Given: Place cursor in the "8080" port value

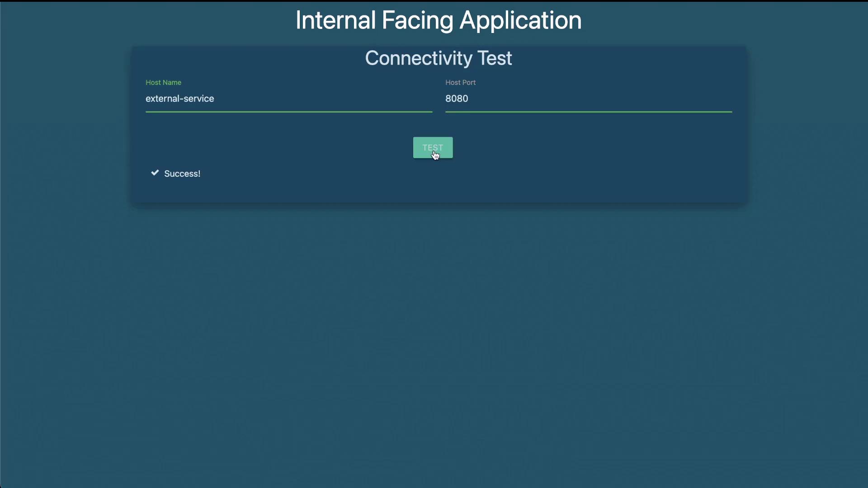Looking at the screenshot, I should click(x=457, y=99).
